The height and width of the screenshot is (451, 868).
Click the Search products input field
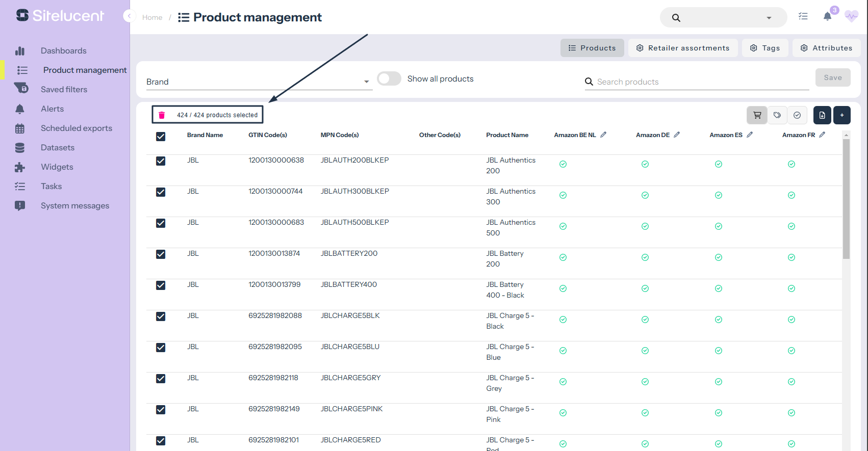pos(702,82)
